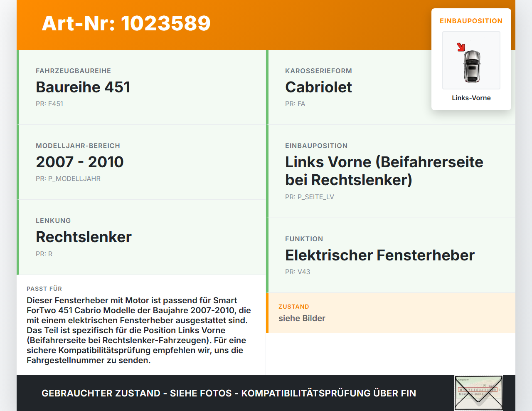
Task: Click the FUNKTION label
Action: [304, 239]
